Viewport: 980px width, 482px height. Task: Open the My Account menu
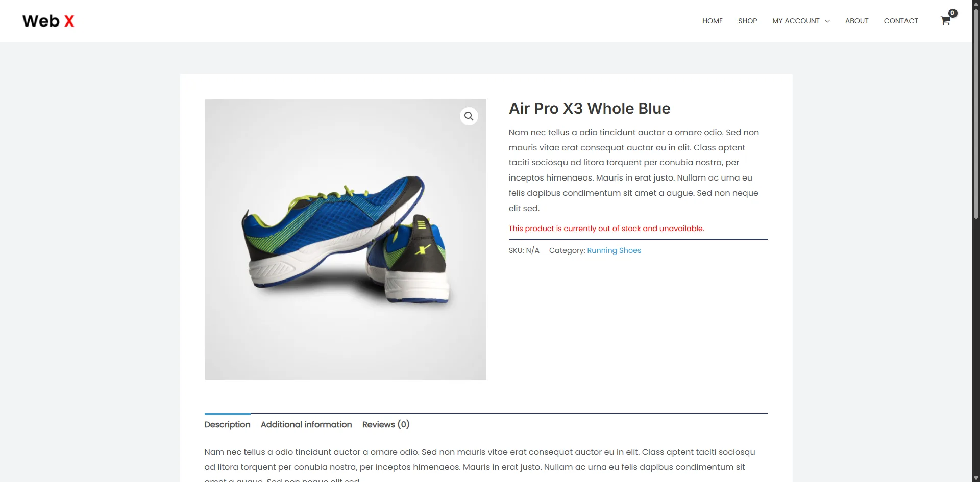coord(796,21)
